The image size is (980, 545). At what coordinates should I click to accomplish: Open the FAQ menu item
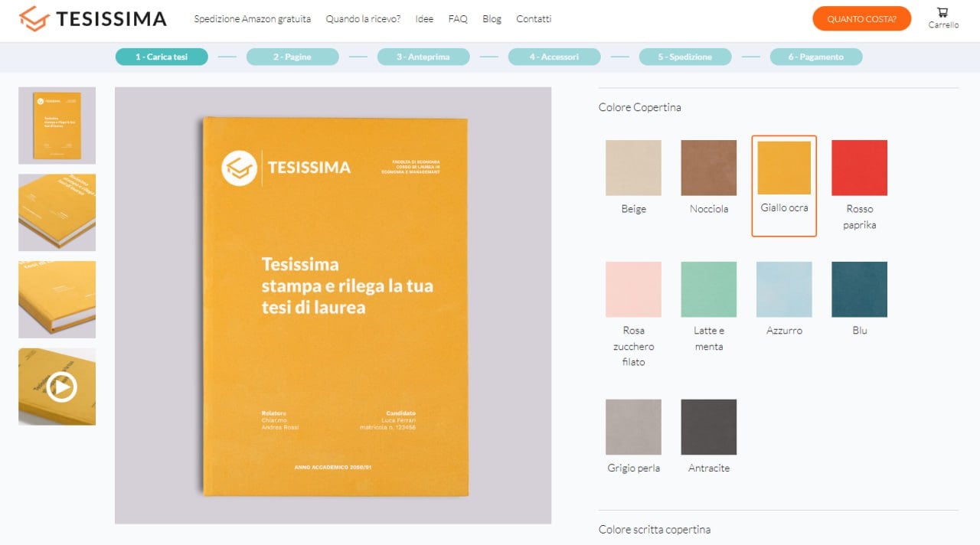click(x=458, y=19)
